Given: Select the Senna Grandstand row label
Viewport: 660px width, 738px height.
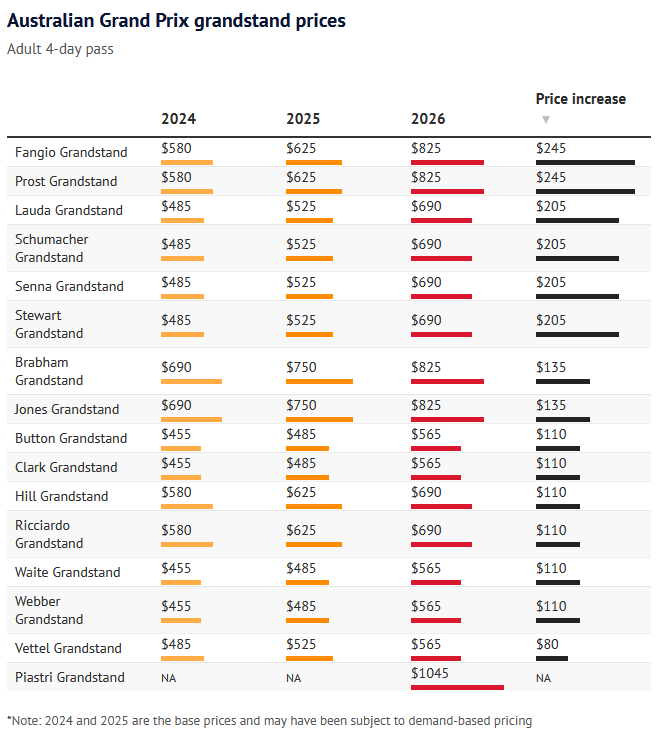Looking at the screenshot, I should pos(69,287).
